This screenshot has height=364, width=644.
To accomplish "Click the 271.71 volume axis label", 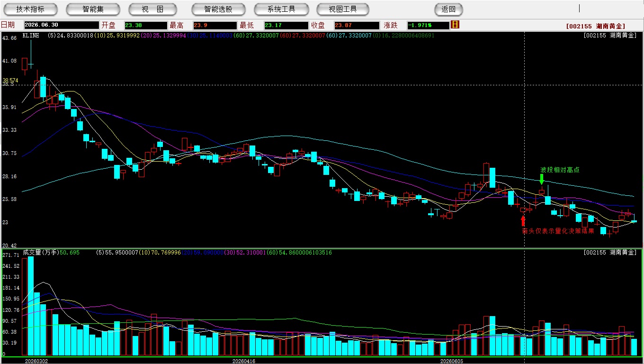I will pos(10,255).
